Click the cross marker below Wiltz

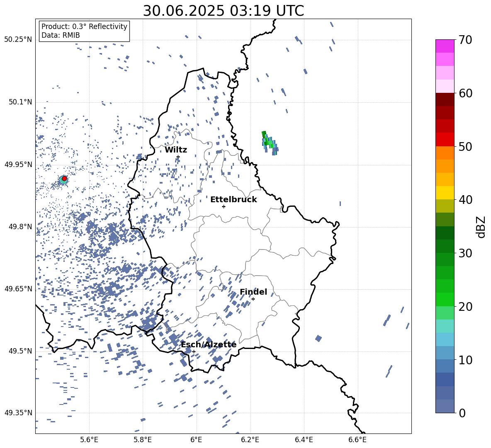[x=178, y=157]
